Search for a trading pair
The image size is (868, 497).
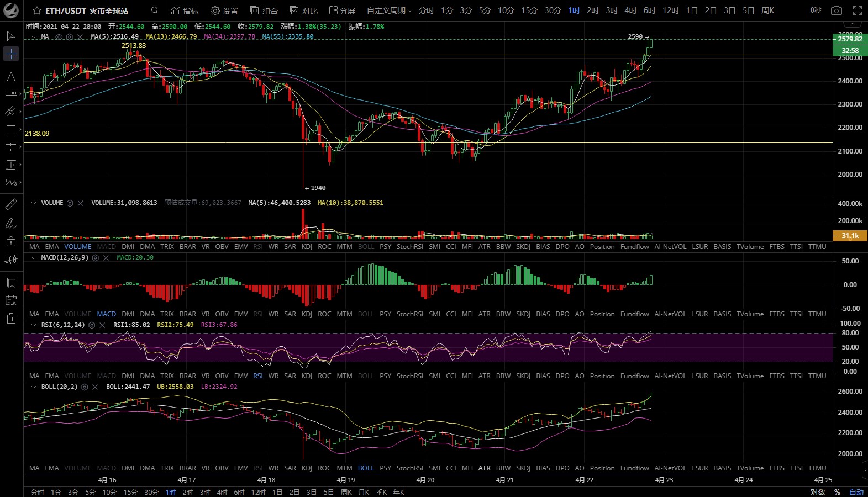pyautogui.click(x=155, y=10)
